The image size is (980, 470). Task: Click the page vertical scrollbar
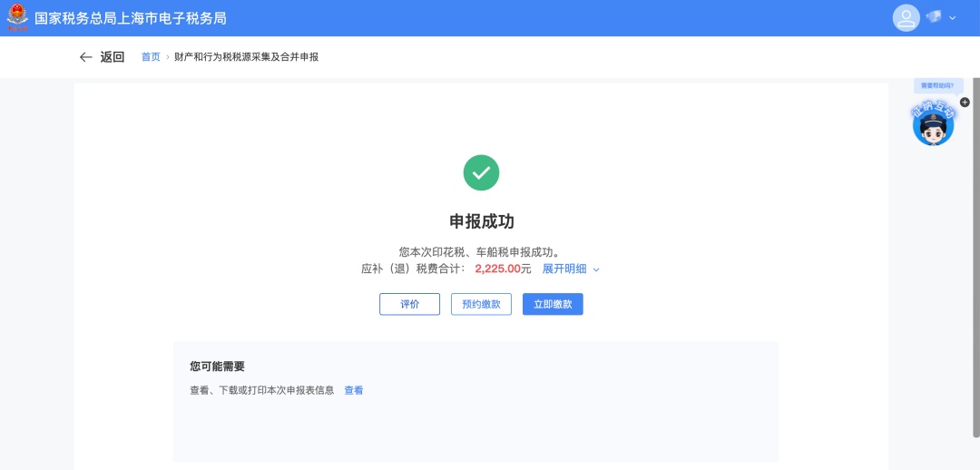click(x=977, y=258)
